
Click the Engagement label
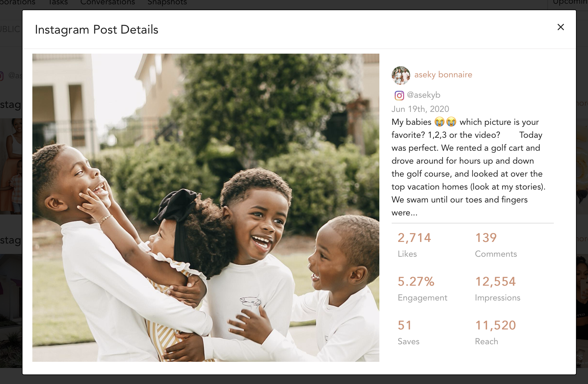(x=422, y=298)
